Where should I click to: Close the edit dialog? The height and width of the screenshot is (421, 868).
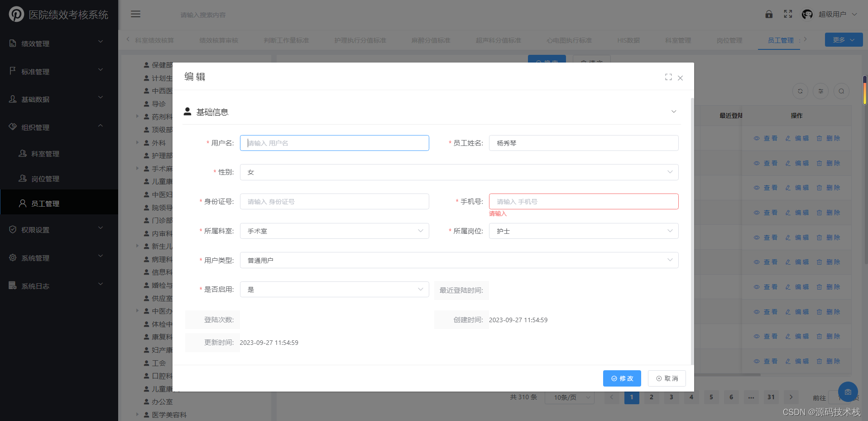680,78
